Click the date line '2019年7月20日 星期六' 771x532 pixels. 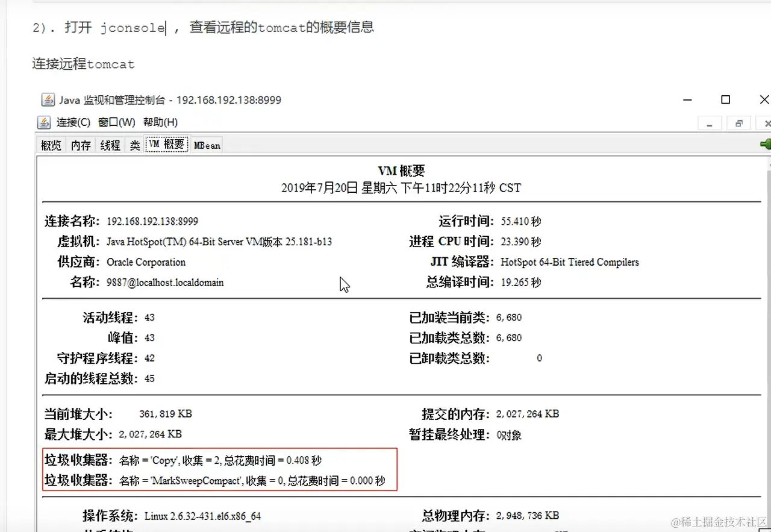tap(401, 188)
